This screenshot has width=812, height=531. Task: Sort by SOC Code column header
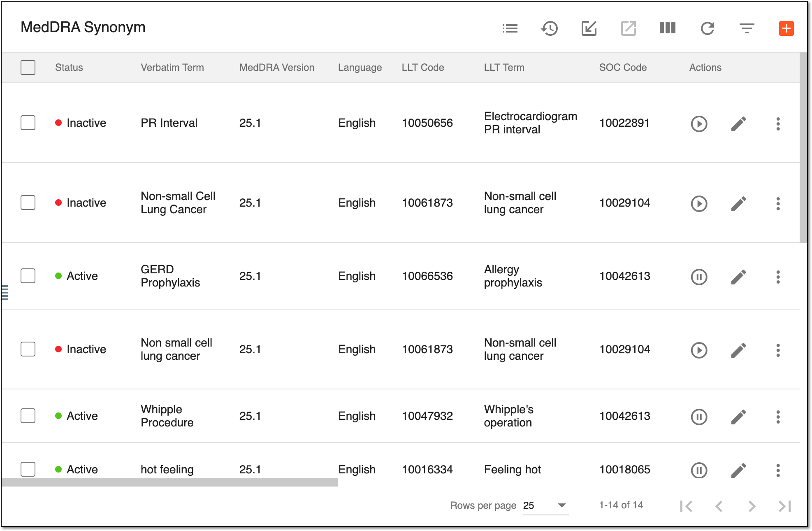[623, 68]
